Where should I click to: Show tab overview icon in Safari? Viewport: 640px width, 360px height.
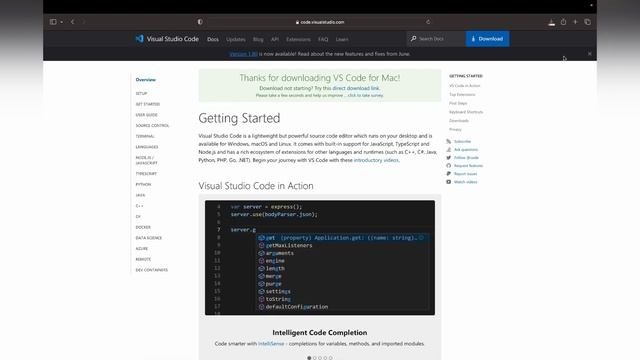(x=587, y=22)
